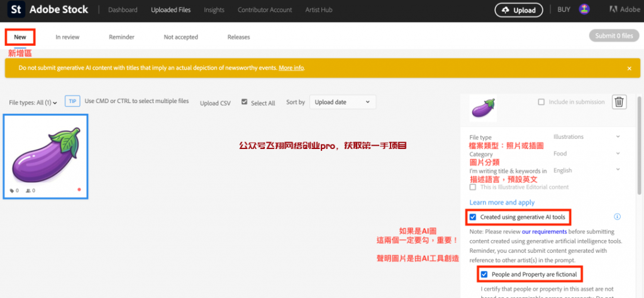Dismiss the yellow warning banner

tap(629, 69)
